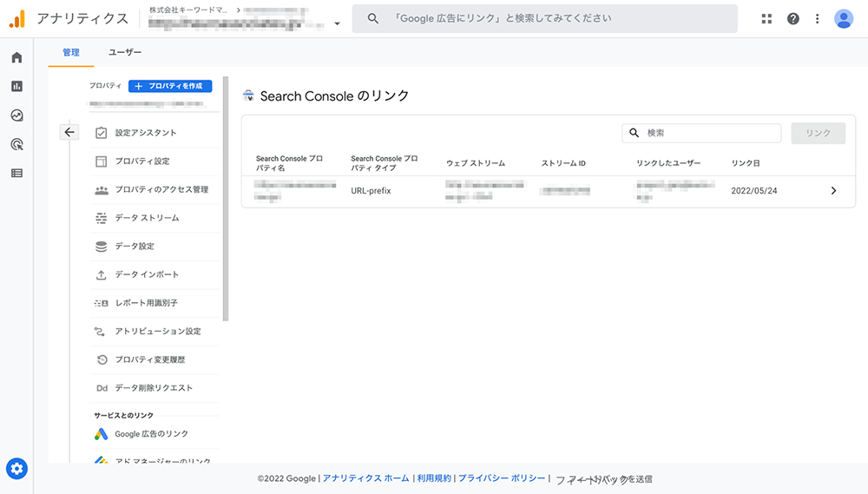This screenshot has width=868, height=494.
Task: Click the 2022/05/24 link date cell
Action: pyautogui.click(x=754, y=190)
